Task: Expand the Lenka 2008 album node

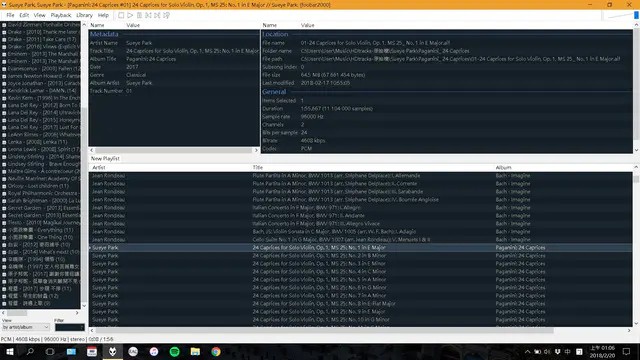Action: click(x=4, y=142)
